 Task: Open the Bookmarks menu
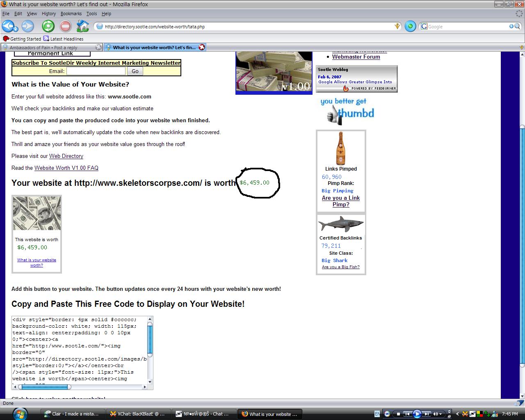click(x=71, y=14)
